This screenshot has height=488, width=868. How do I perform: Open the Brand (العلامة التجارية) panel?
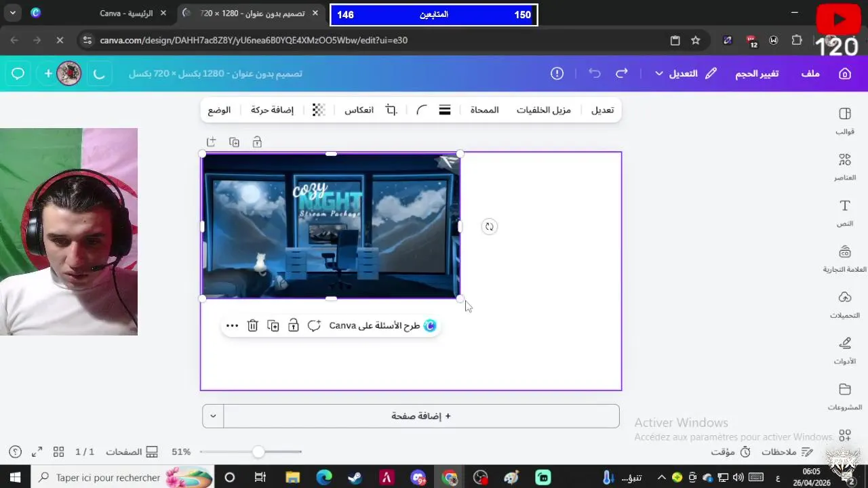pos(844,259)
